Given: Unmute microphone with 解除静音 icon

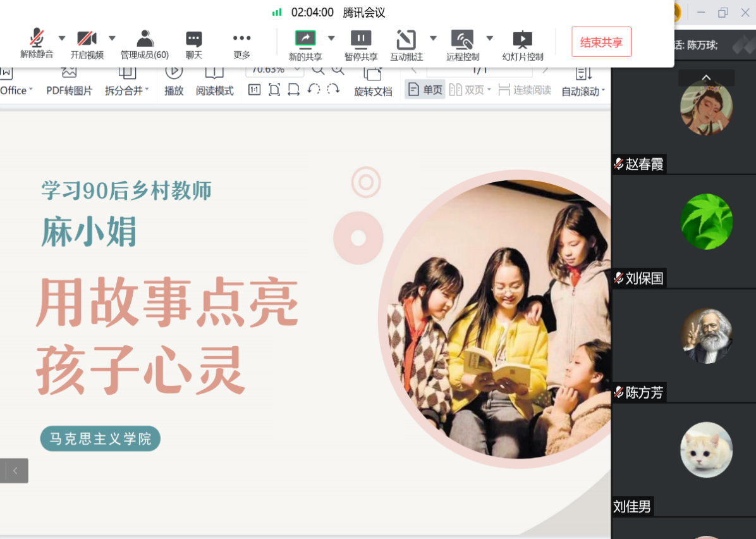Looking at the screenshot, I should [x=37, y=39].
